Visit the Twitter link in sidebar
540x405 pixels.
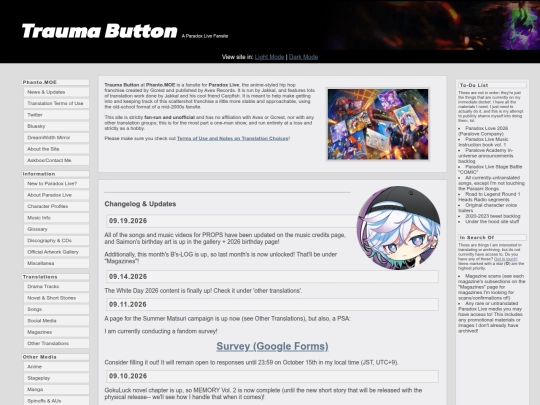(56, 115)
